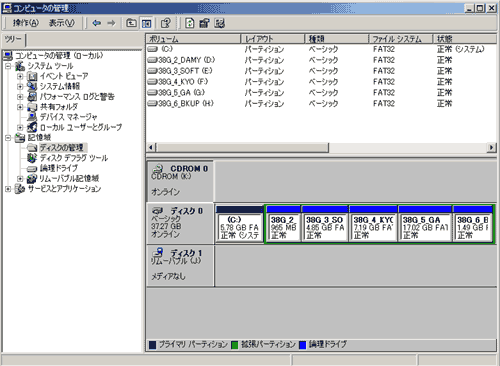Viewport: 500px width, 366px height.
Task: Sort by ボリューム column header
Action: pos(193,39)
